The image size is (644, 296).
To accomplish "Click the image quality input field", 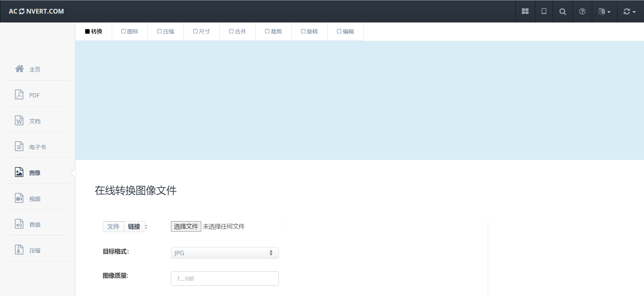I will click(x=225, y=278).
